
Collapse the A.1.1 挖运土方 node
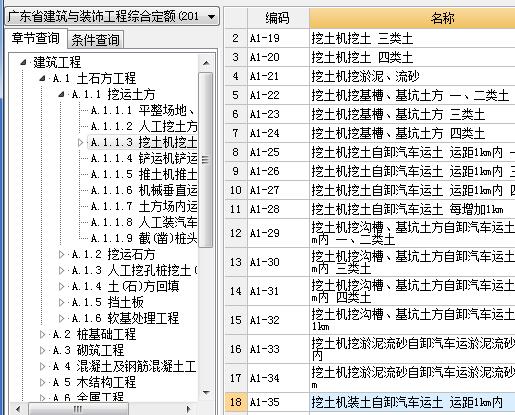click(x=61, y=94)
